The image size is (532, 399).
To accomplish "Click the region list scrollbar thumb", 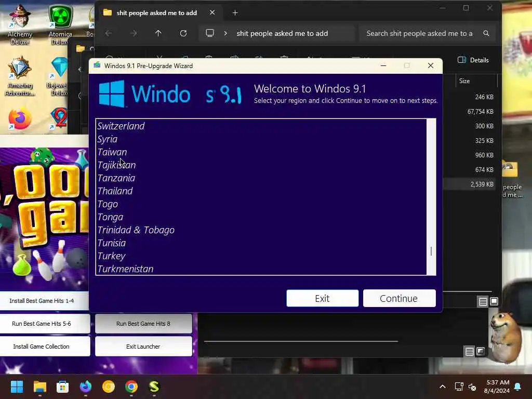I will coord(431,251).
